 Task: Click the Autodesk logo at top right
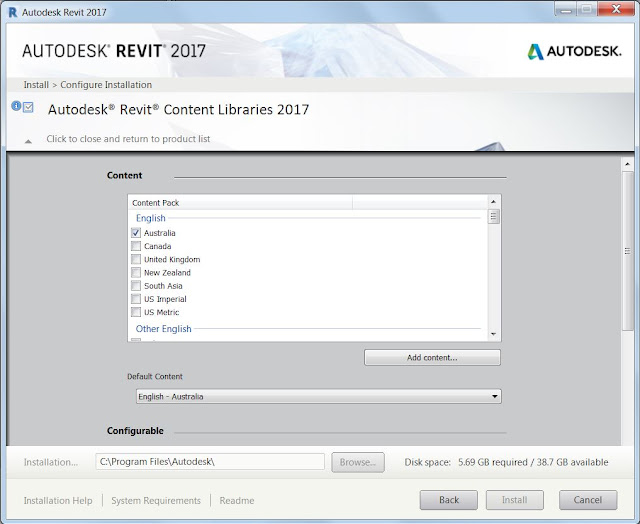coord(574,51)
